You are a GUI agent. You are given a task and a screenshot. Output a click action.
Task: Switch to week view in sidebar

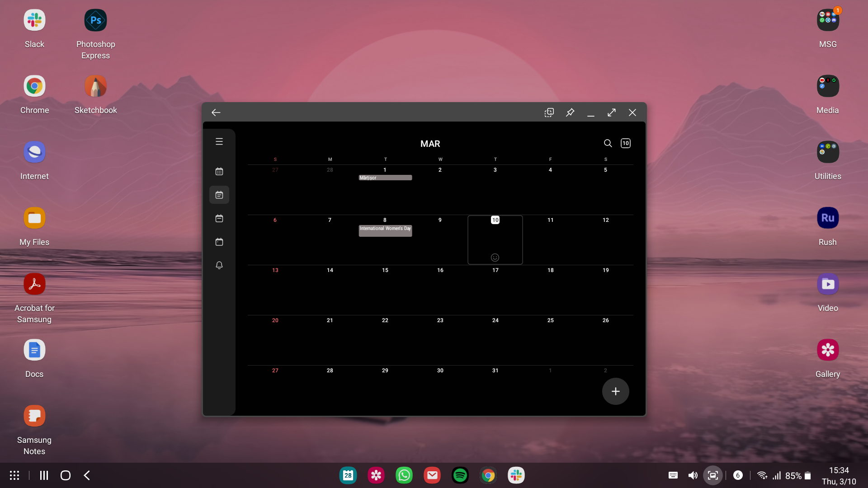[219, 218]
